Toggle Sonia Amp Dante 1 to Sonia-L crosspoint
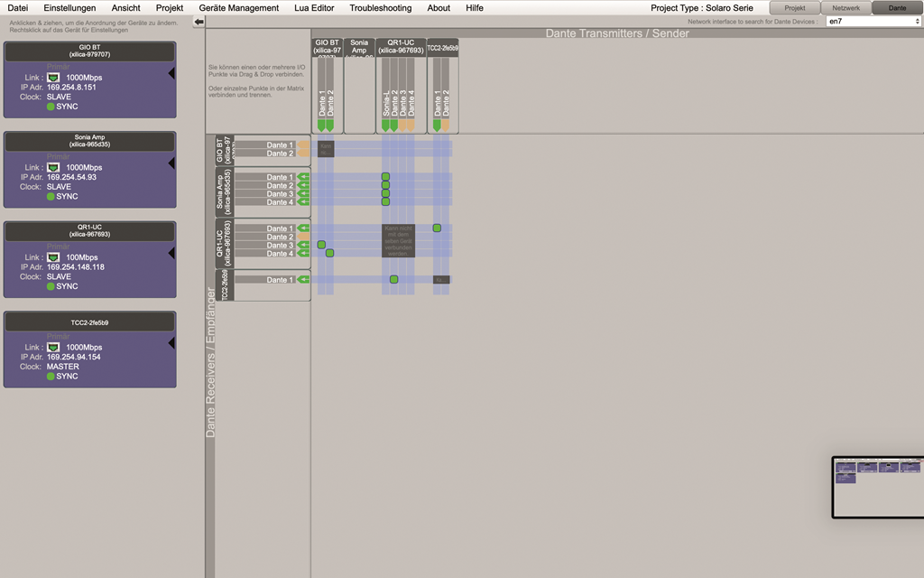 tap(385, 177)
